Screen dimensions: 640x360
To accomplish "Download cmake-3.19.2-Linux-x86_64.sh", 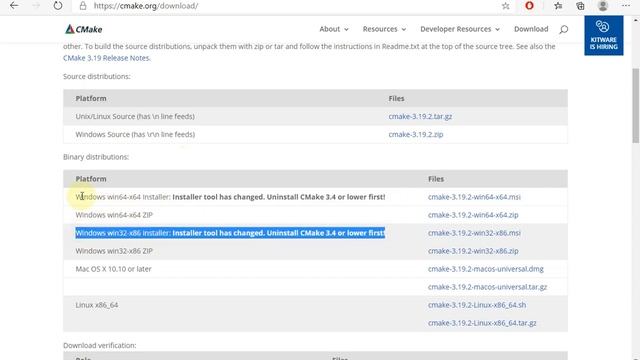I will (477, 305).
